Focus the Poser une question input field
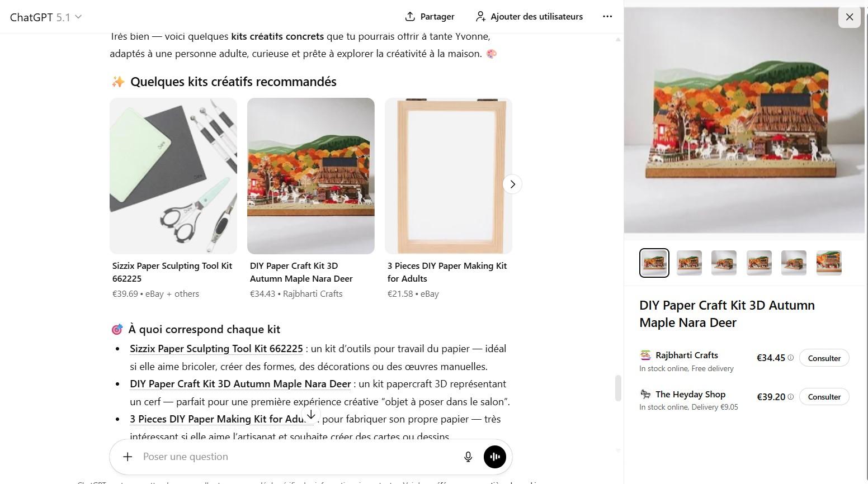The image size is (868, 484). (x=296, y=457)
